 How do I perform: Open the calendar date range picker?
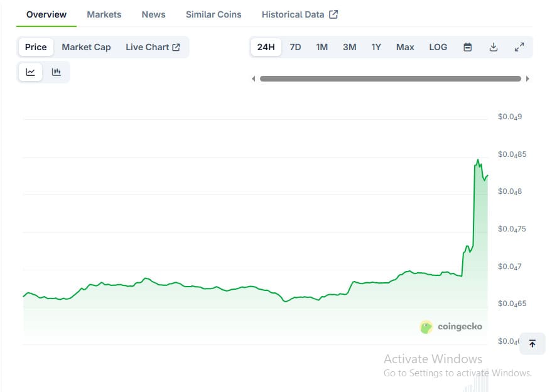pyautogui.click(x=467, y=47)
